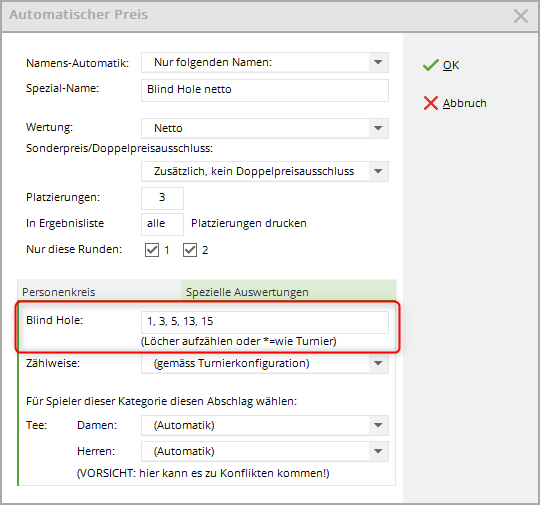Open the Namens-Automatik dropdown
The width and height of the screenshot is (540, 505).
tap(378, 62)
